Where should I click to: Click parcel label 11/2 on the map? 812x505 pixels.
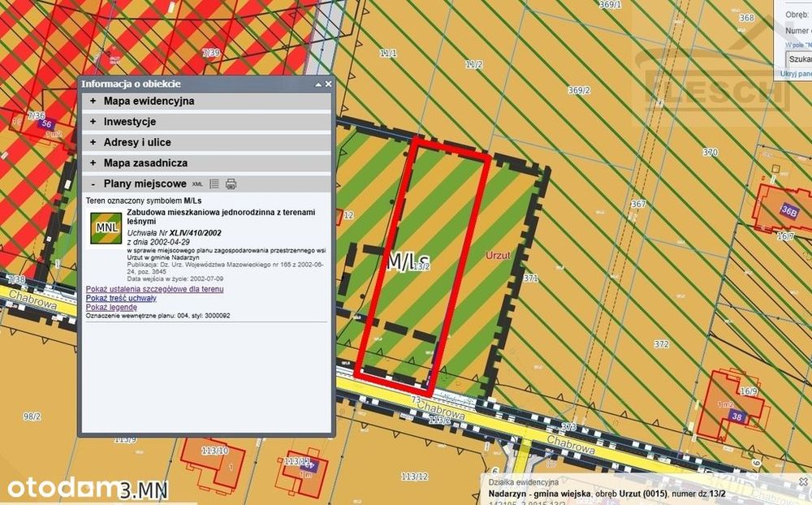coord(474,65)
